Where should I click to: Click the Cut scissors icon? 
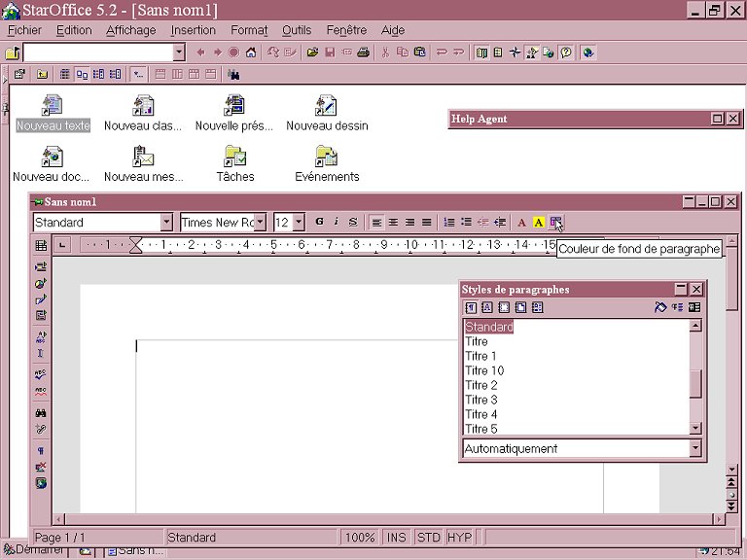(385, 52)
